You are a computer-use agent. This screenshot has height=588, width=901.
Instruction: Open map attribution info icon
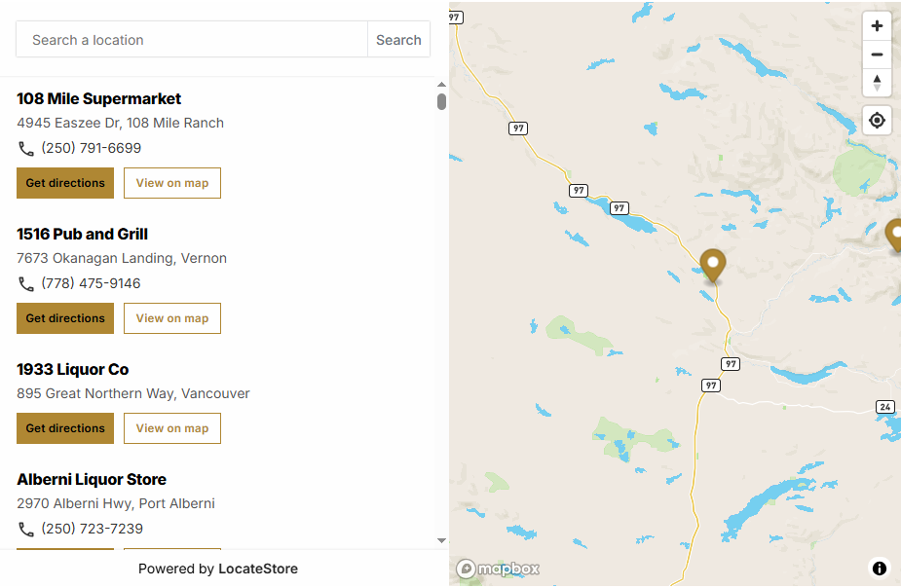point(880,569)
